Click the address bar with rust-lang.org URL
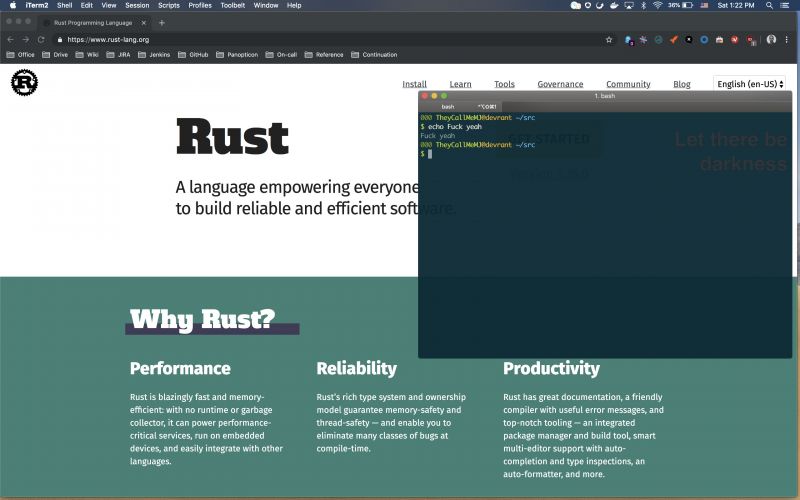800x500 pixels. (x=334, y=39)
